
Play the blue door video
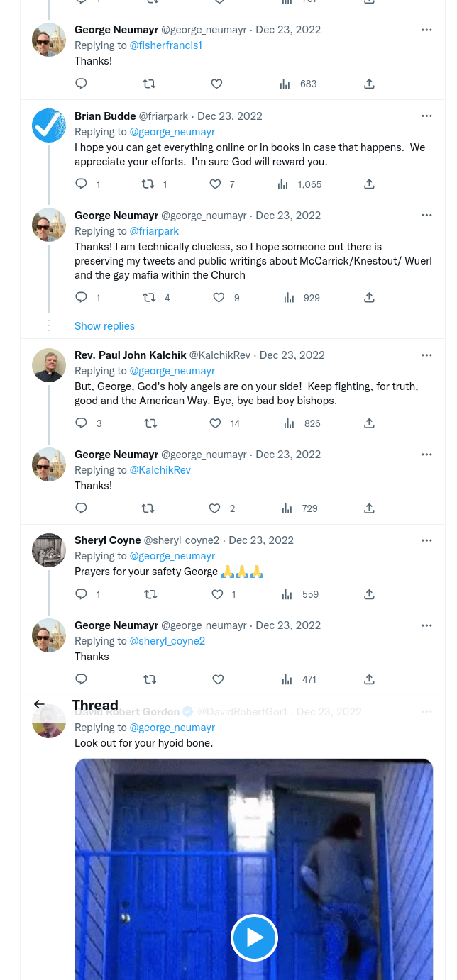[x=254, y=937]
